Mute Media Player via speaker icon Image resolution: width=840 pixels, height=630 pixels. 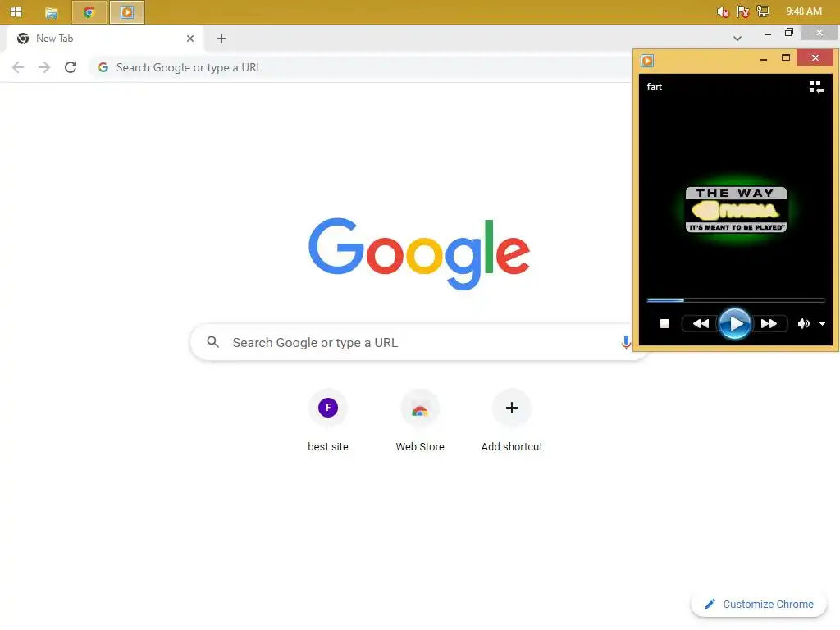pos(803,323)
